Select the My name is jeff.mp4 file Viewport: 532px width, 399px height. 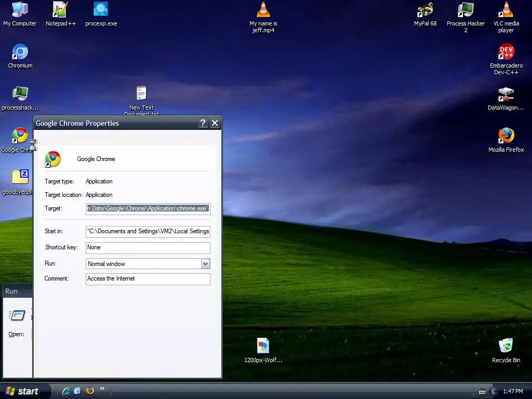pyautogui.click(x=263, y=17)
